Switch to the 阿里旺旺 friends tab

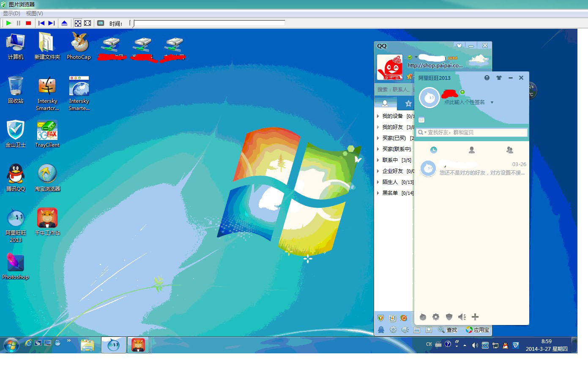coord(472,150)
